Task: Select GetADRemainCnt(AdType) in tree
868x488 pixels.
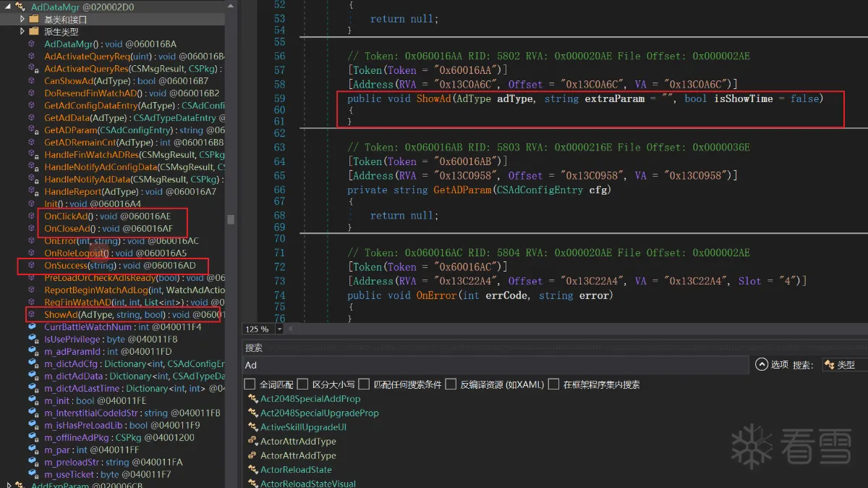Action: tap(134, 142)
